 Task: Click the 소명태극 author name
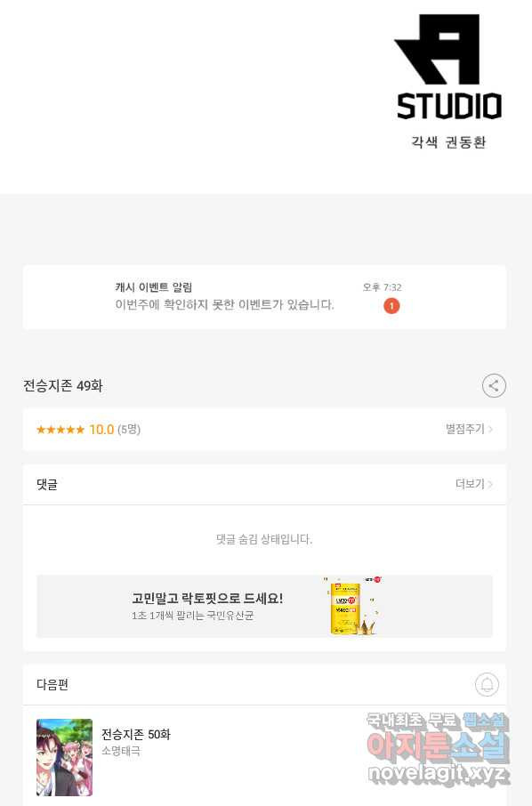pos(121,751)
